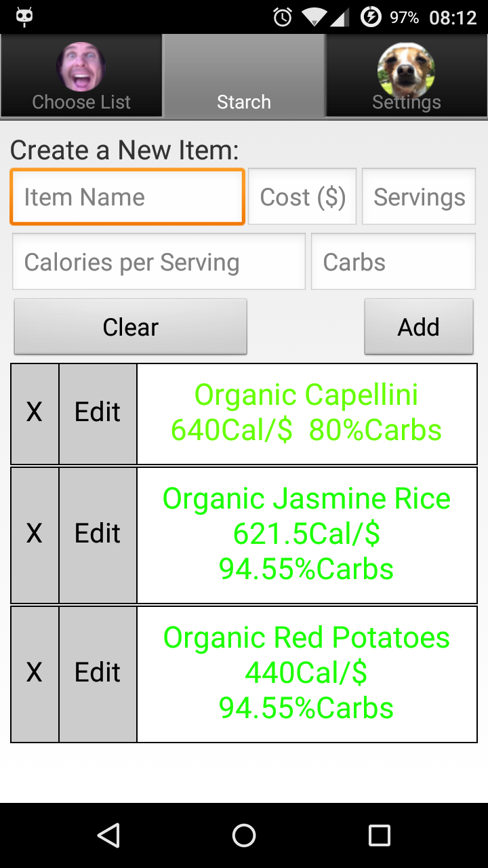Screen dimensions: 488x868
Task: Open the Choose List tab
Action: tap(81, 76)
